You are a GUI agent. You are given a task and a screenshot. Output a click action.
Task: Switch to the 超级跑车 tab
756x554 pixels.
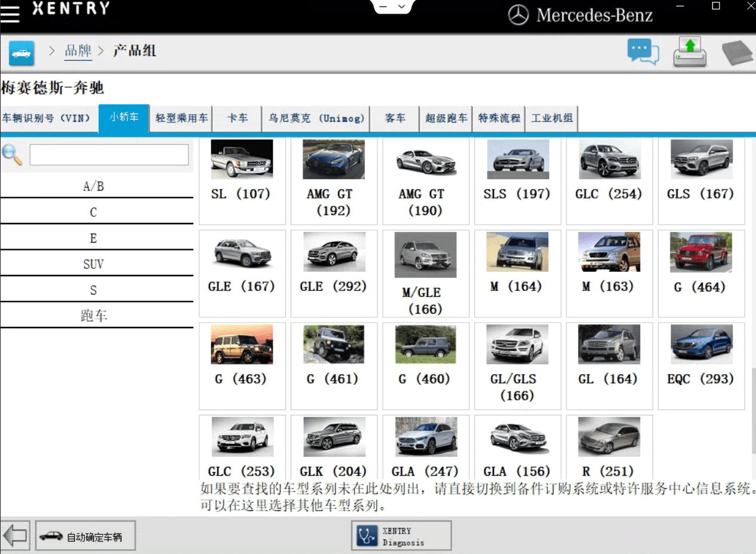[x=446, y=118]
